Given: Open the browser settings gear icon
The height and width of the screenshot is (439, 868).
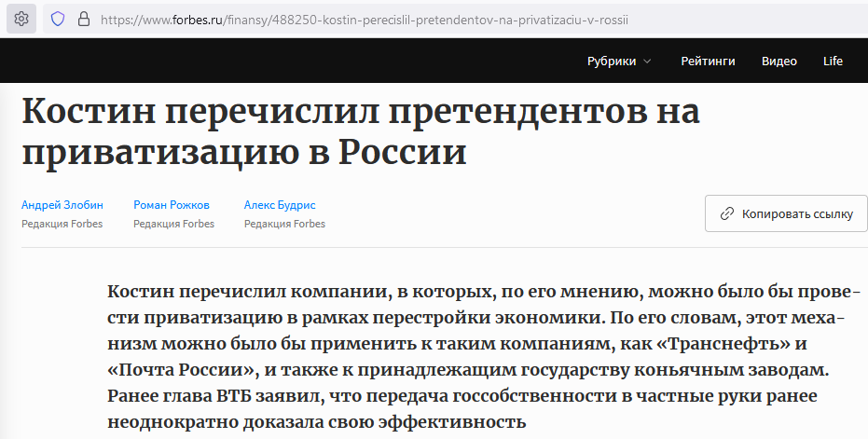Looking at the screenshot, I should point(21,20).
